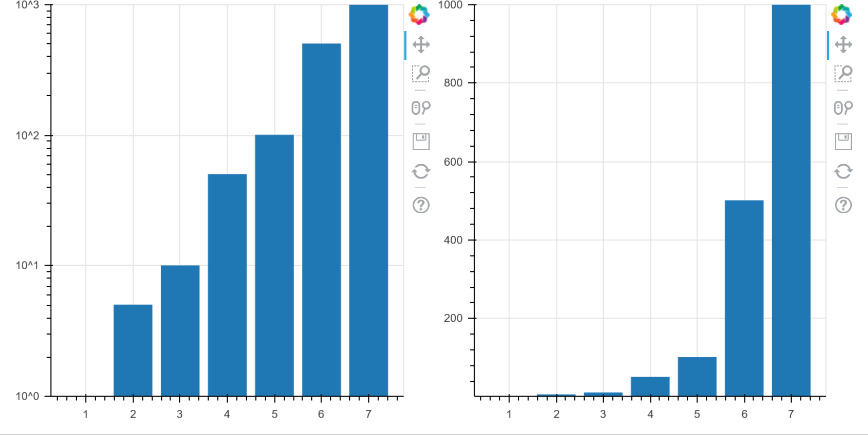868x435 pixels.
Task: Click the Reset icon on left plot
Action: pyautogui.click(x=421, y=171)
